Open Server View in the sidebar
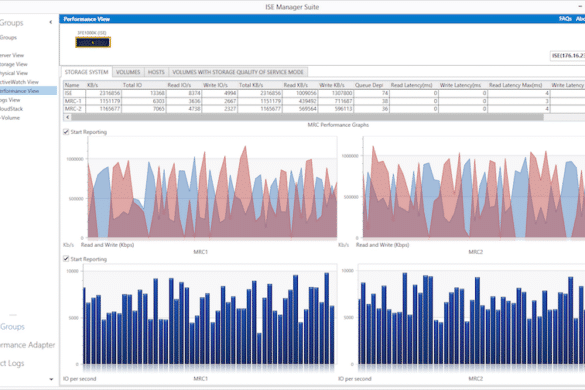 (x=12, y=55)
